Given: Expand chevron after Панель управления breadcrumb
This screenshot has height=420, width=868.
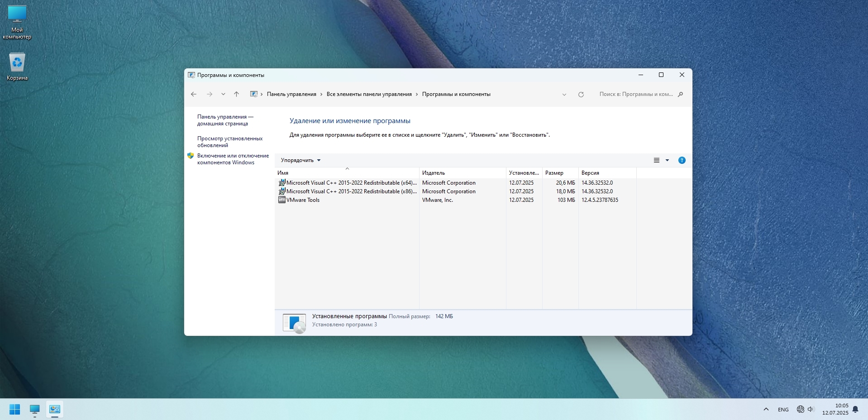Looking at the screenshot, I should [321, 94].
